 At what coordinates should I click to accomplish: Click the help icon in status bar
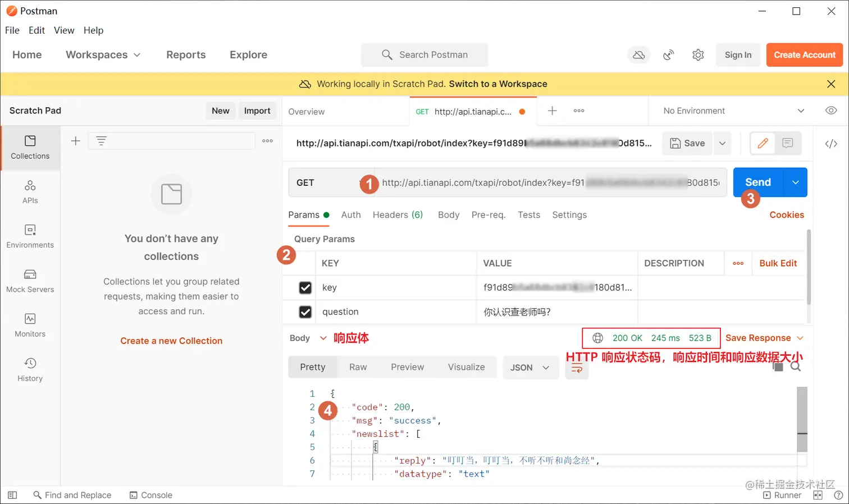(838, 495)
